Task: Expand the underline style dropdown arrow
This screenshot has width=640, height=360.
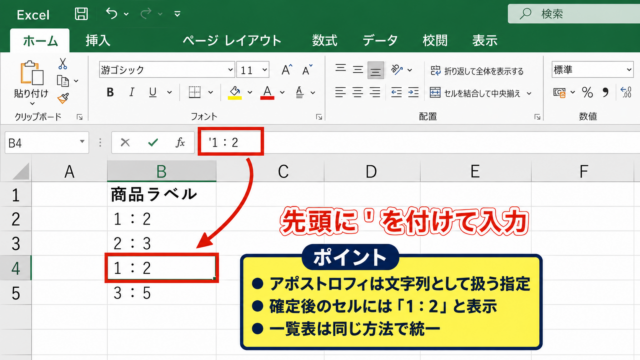Action: (169, 93)
